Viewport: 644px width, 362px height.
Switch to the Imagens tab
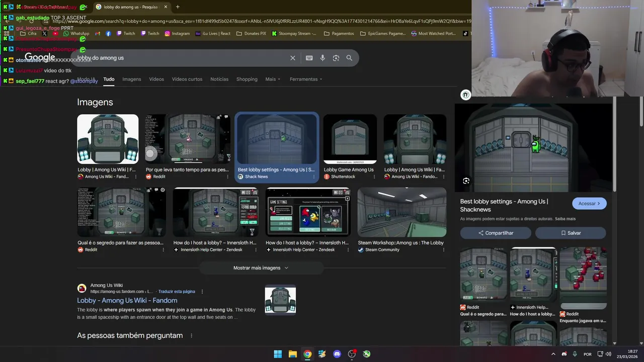[132, 79]
